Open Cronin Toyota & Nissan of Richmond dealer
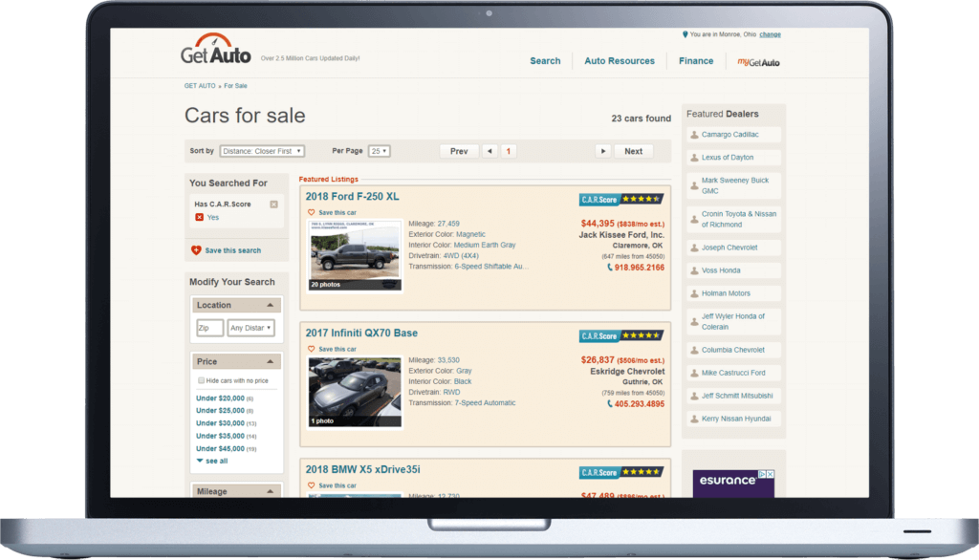Image resolution: width=979 pixels, height=560 pixels. tap(734, 219)
